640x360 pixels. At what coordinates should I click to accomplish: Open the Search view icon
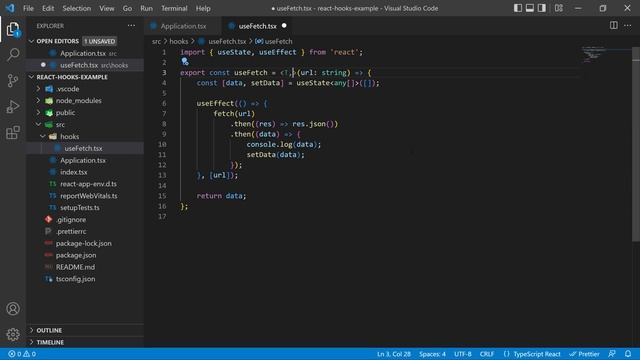tap(13, 55)
